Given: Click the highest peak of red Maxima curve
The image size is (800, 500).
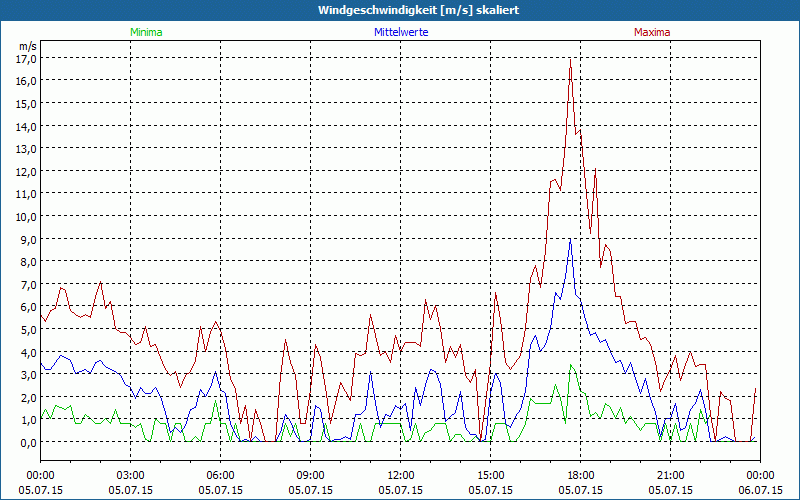Looking at the screenshot, I should pyautogui.click(x=570, y=59).
